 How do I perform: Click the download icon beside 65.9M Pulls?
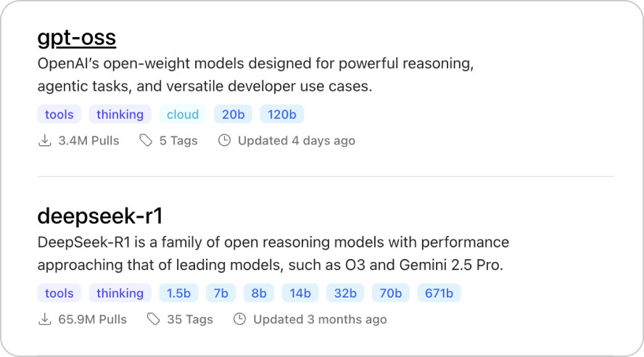pyautogui.click(x=44, y=319)
